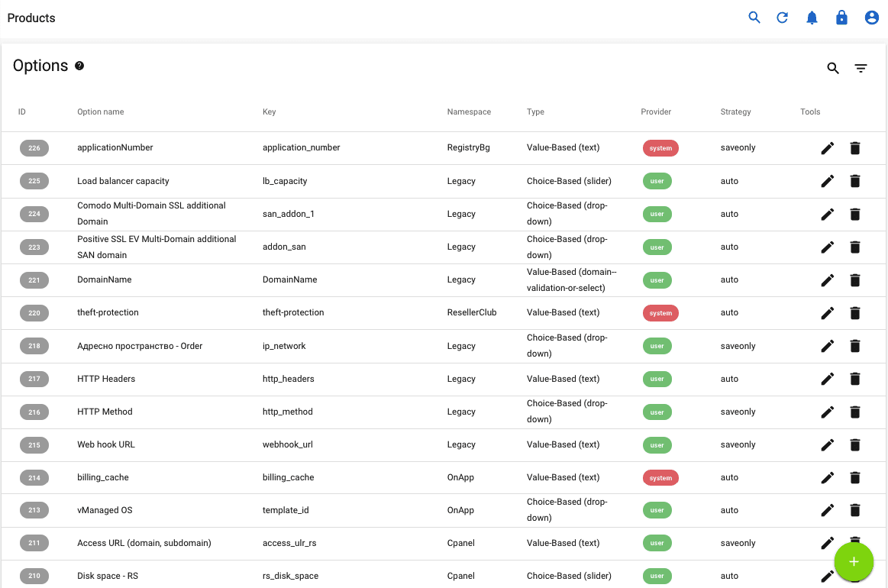888x588 pixels.
Task: Sort by the Option name column header
Action: (100, 111)
